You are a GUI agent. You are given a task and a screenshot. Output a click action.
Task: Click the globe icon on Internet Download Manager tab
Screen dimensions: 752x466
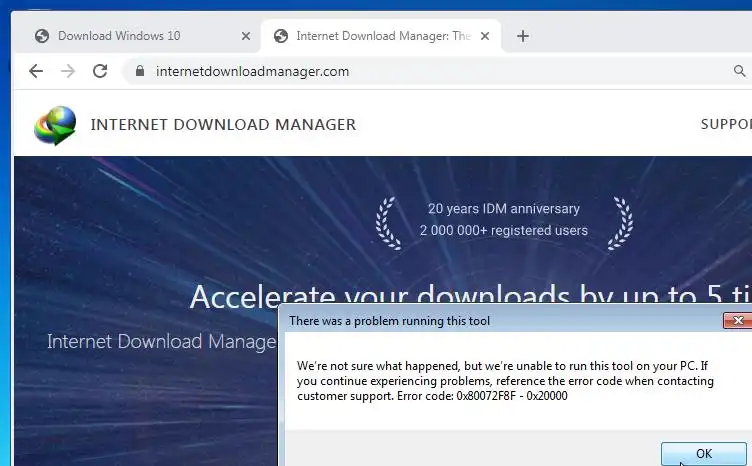[281, 36]
